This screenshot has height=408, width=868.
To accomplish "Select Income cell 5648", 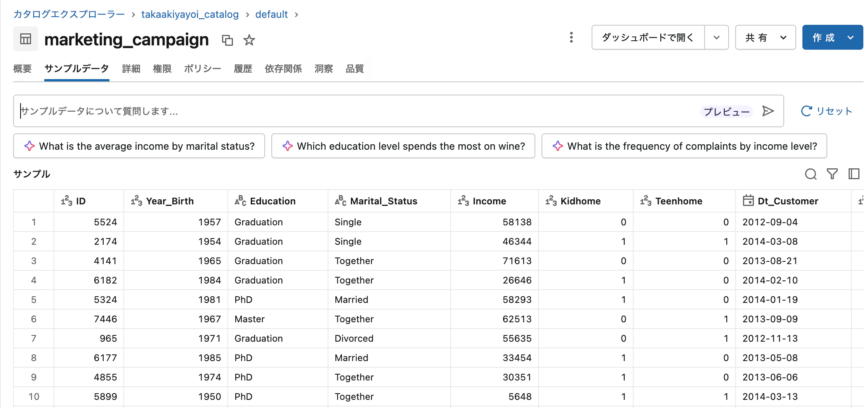I will (495, 396).
